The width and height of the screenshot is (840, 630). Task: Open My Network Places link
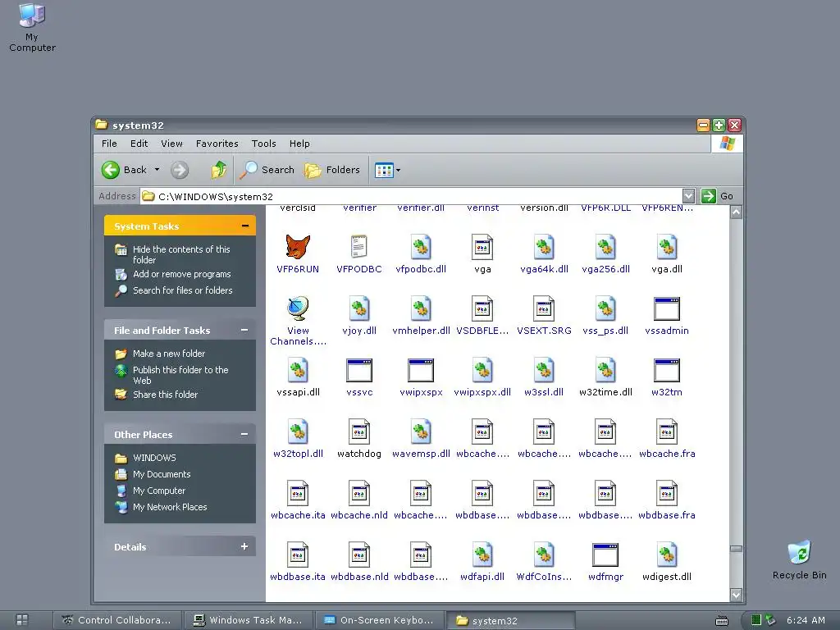pos(170,507)
